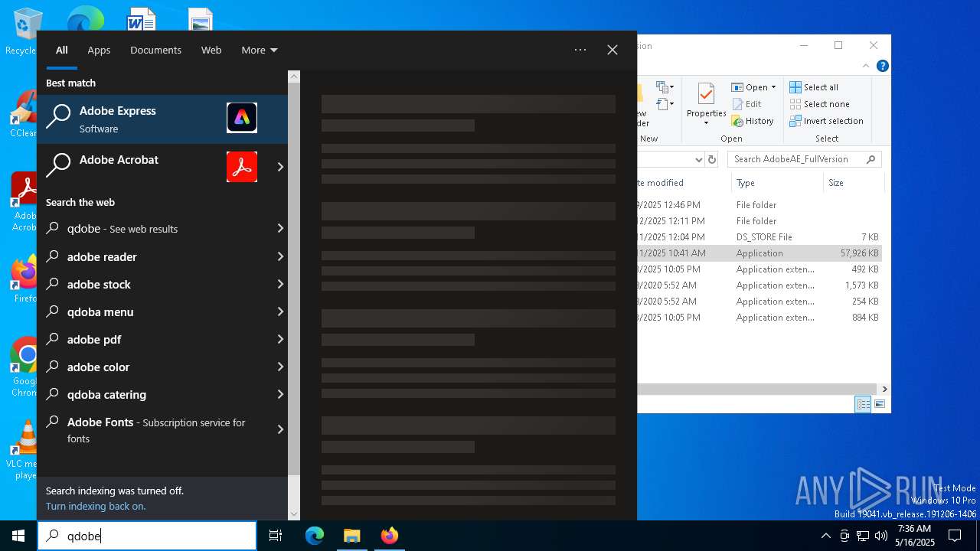Click Turn indexing back on link
This screenshot has height=551, width=980.
click(96, 506)
